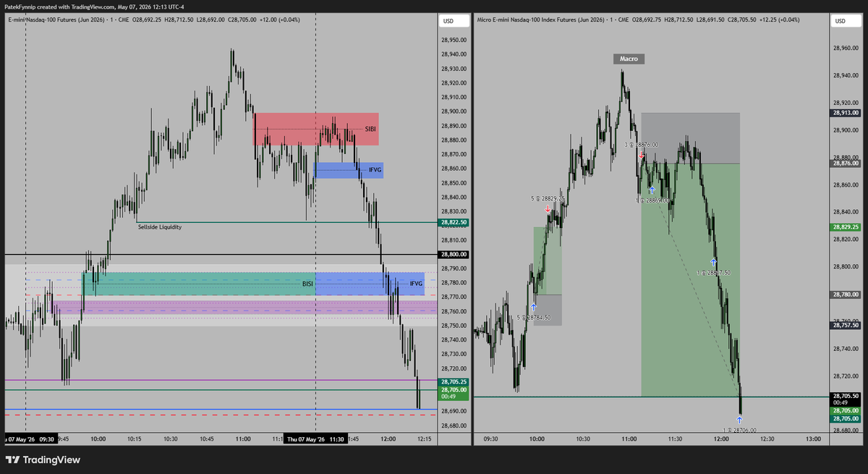Select the large green short position profit zone

pos(690,280)
